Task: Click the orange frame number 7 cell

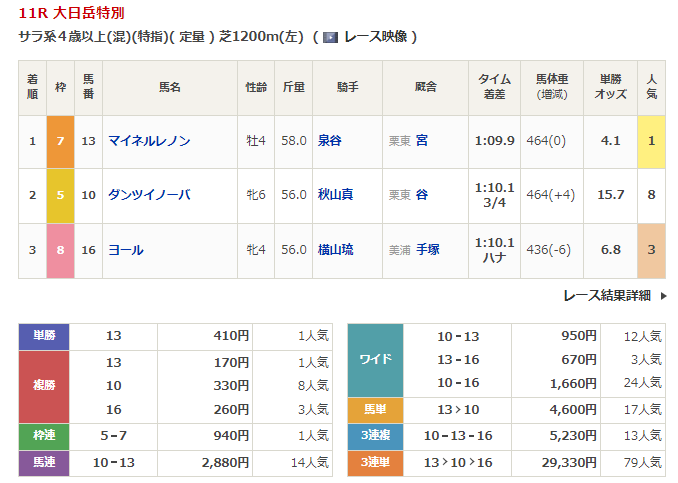Action: click(60, 141)
